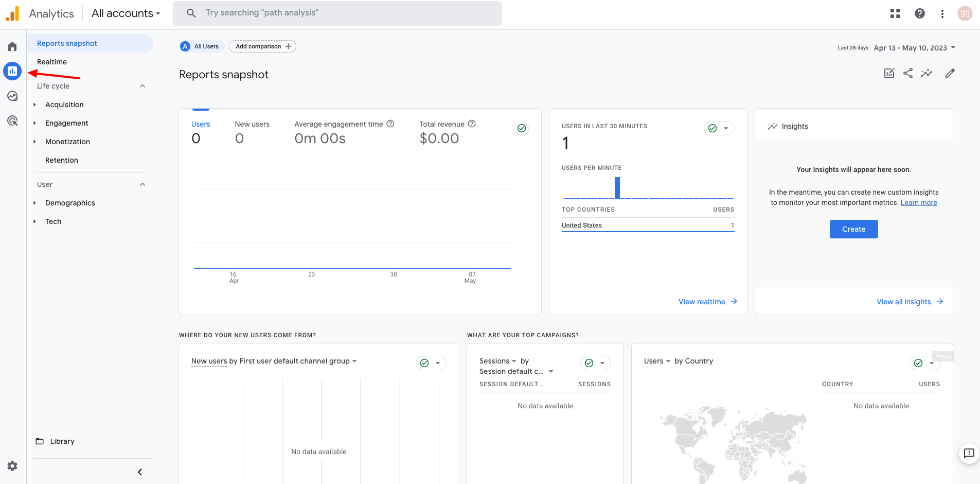Open the All accounts dropdown

tap(126, 13)
